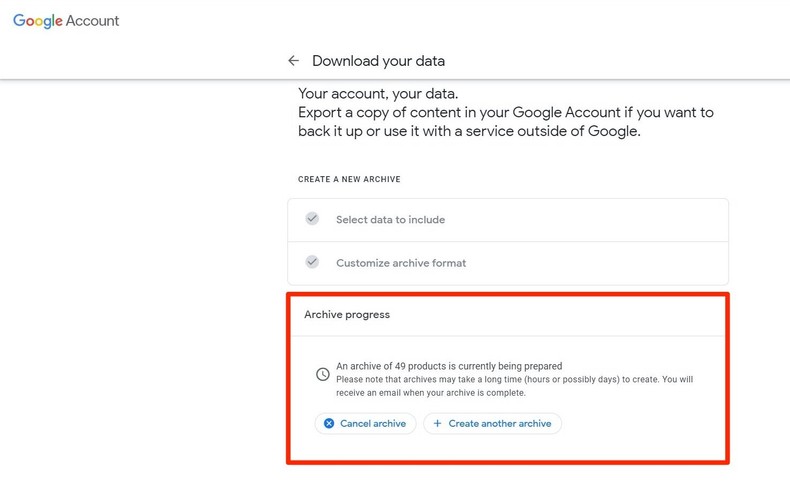Click the CREATE A NEW ARCHIVE label
This screenshot has width=790, height=483.
pyautogui.click(x=349, y=180)
